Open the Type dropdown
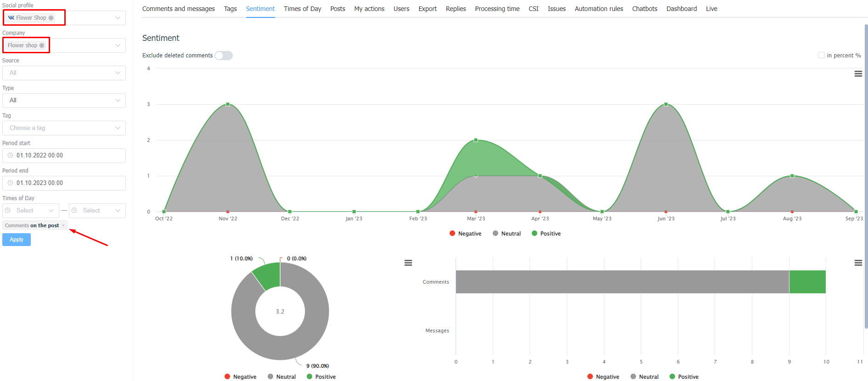 [x=64, y=101]
